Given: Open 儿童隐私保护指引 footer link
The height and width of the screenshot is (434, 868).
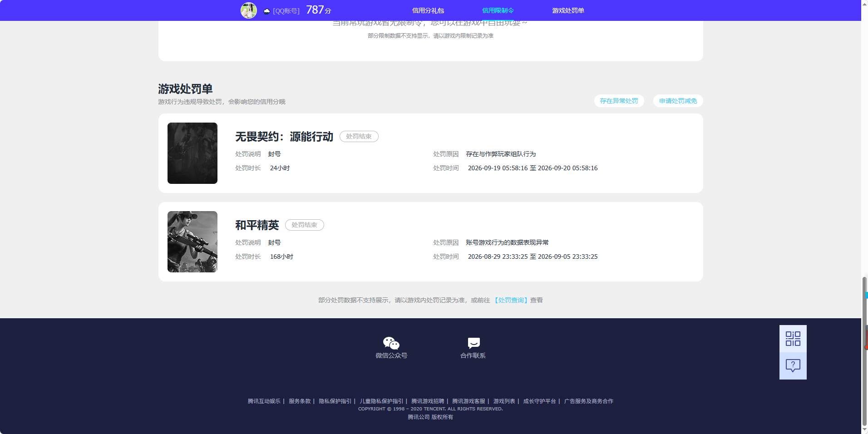Looking at the screenshot, I should click(x=381, y=401).
